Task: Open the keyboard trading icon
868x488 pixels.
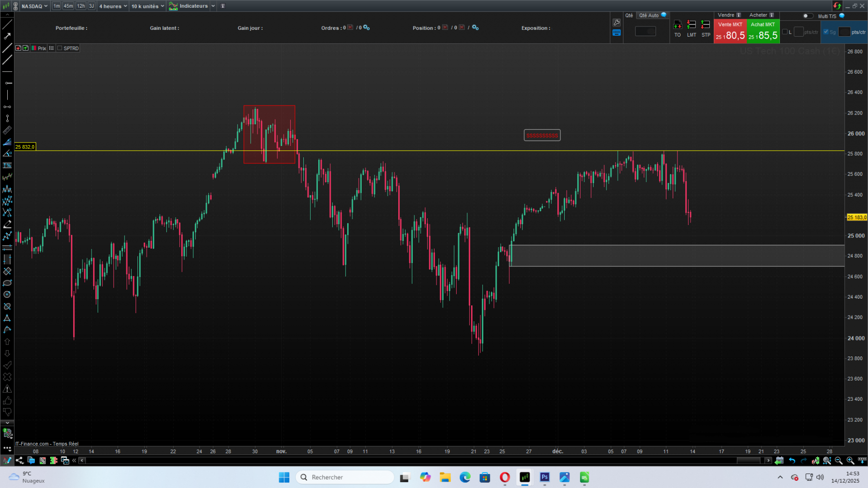Action: tap(617, 32)
